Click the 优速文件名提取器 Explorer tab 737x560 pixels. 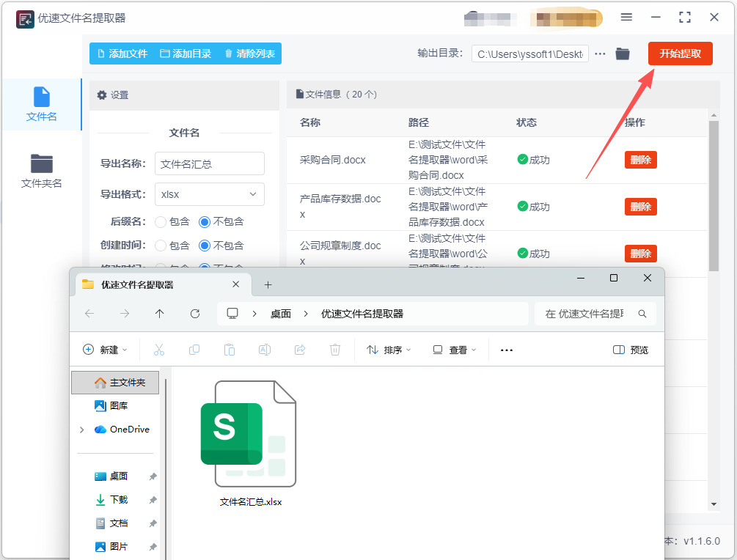pyautogui.click(x=162, y=284)
